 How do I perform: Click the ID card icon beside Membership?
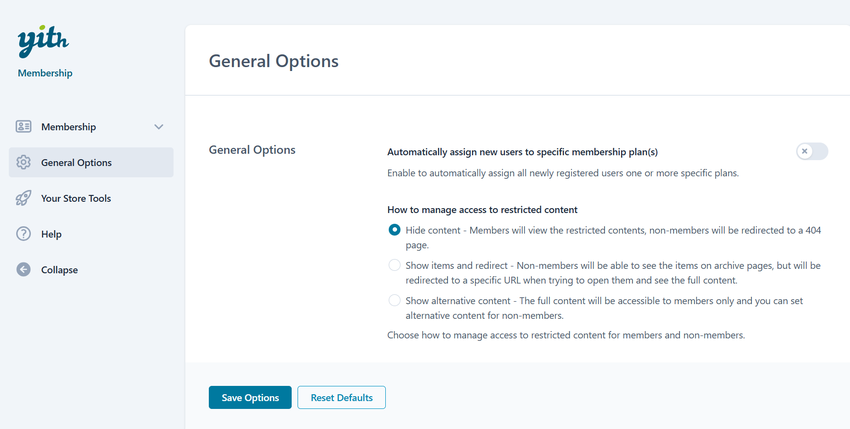24,127
